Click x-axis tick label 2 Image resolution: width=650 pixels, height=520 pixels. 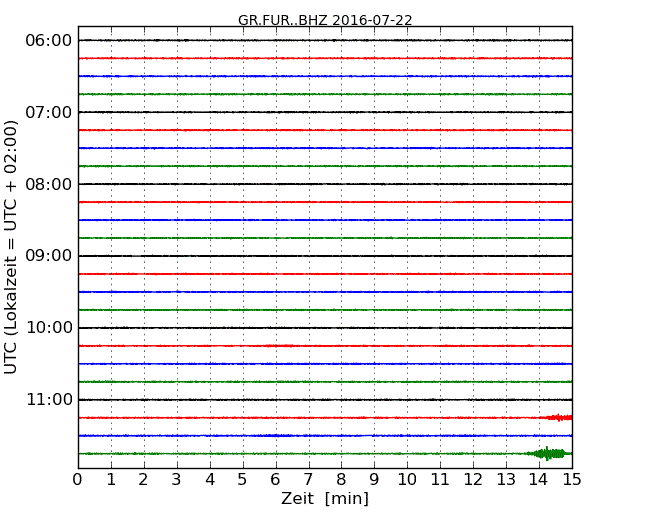(x=143, y=480)
